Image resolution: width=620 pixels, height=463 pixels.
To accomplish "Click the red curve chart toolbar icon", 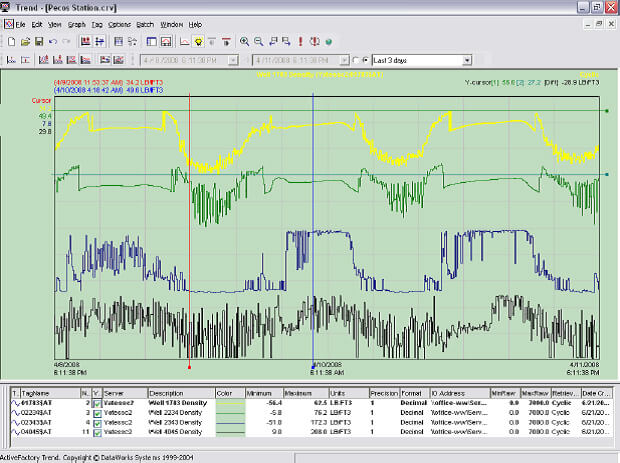I will coord(166,42).
